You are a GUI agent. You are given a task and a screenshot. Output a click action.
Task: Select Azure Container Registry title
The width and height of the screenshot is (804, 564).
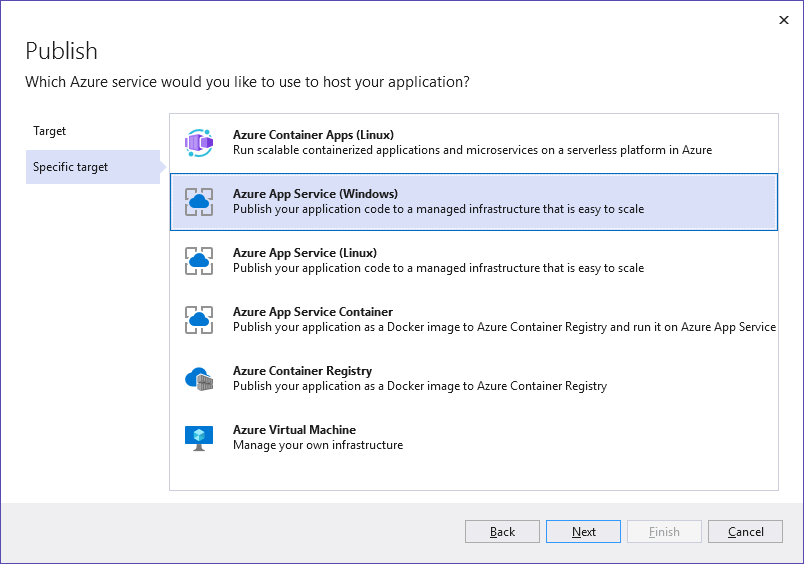tap(303, 371)
